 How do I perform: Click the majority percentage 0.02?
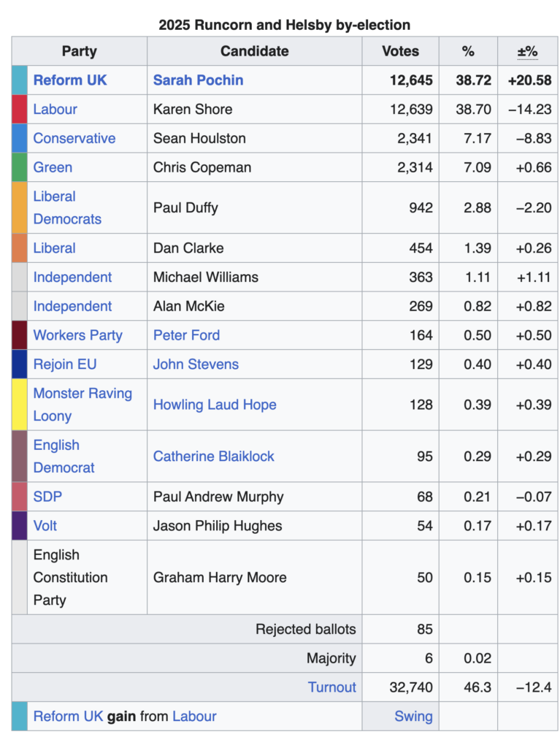pos(477,658)
